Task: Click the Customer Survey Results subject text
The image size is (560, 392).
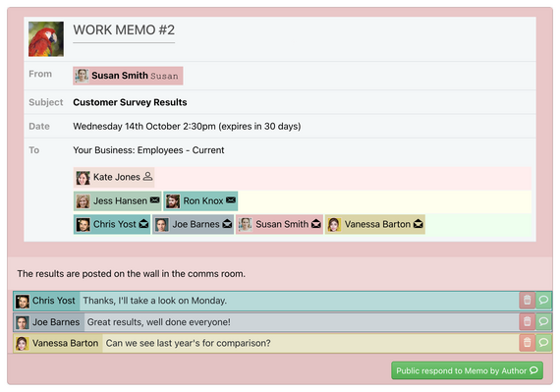Action: [x=130, y=102]
